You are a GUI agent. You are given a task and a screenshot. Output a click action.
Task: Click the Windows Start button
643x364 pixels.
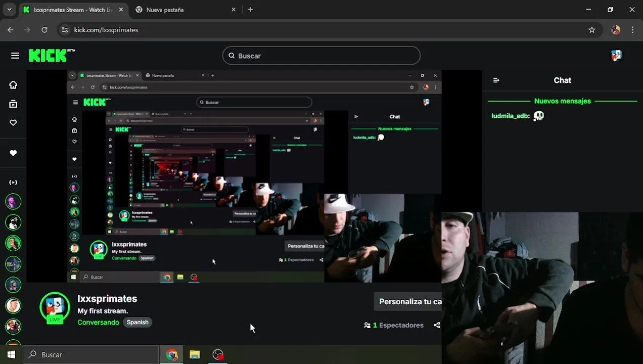pos(11,354)
